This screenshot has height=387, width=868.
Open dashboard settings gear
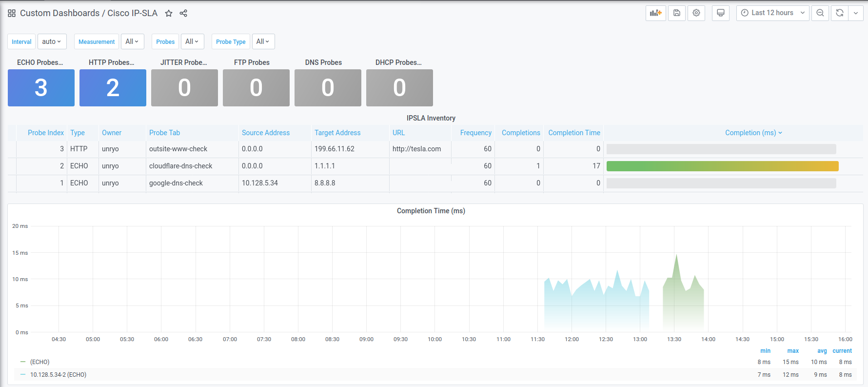pos(696,13)
